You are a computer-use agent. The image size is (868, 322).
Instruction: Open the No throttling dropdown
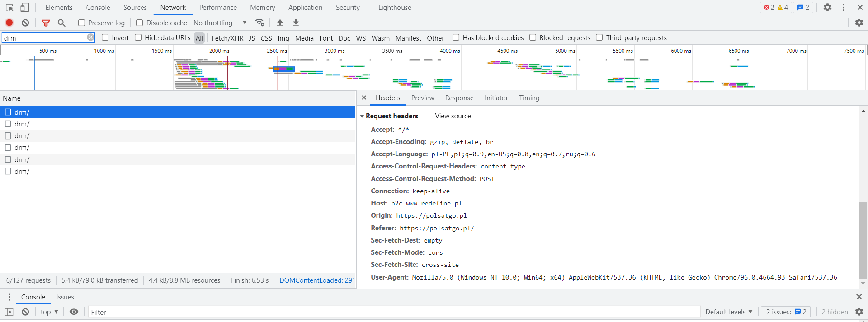pos(220,23)
